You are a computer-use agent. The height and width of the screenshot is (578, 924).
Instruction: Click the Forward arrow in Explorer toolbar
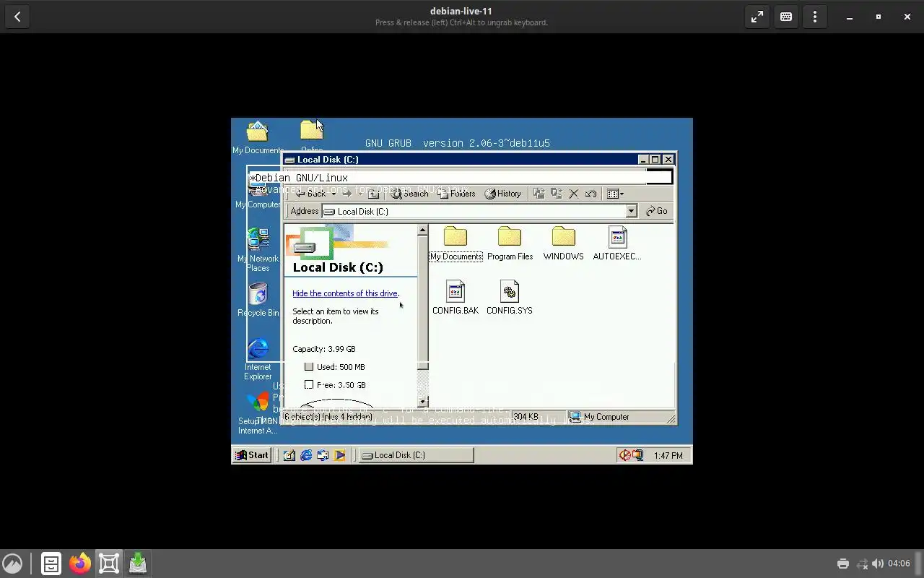[x=347, y=194]
